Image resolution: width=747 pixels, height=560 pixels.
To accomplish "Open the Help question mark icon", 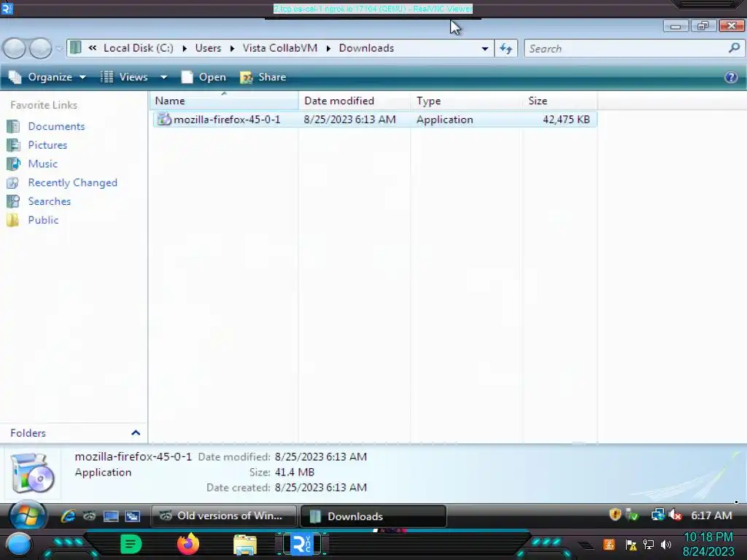I will [731, 77].
